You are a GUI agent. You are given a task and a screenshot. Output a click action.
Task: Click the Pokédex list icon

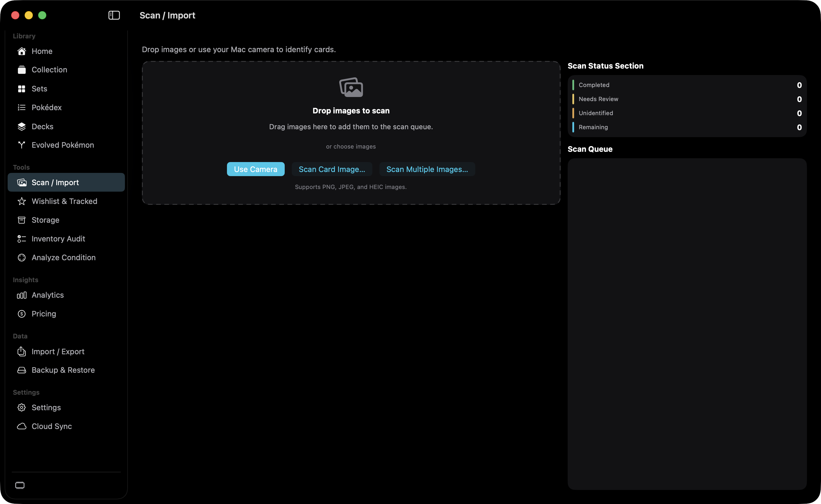tap(22, 107)
